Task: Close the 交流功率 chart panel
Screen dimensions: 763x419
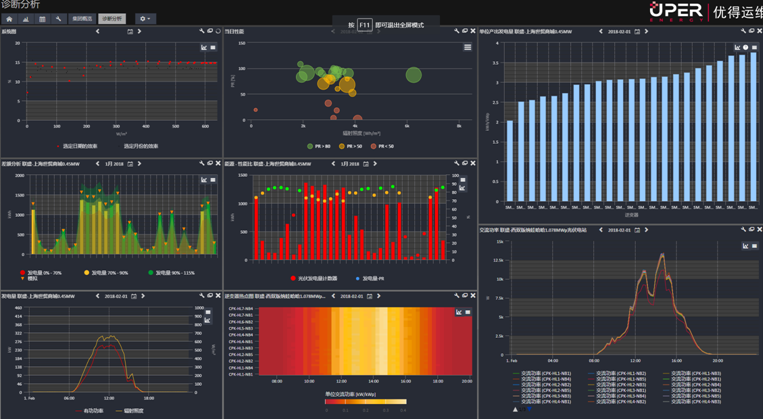Action: point(757,229)
